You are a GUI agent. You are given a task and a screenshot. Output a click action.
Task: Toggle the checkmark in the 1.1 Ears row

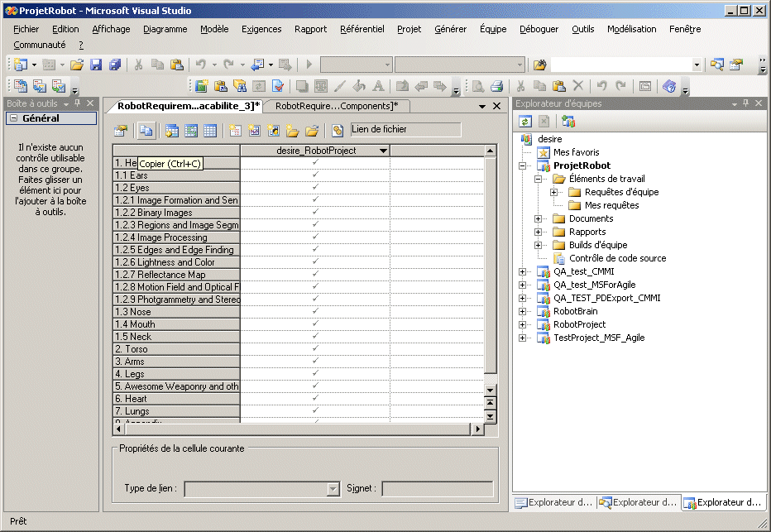pos(314,175)
